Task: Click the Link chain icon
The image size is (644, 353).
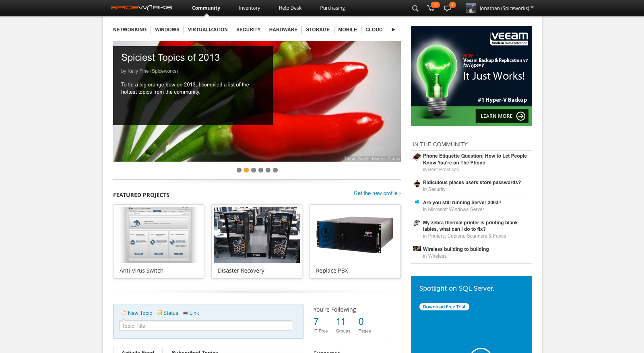Action: 186,313
